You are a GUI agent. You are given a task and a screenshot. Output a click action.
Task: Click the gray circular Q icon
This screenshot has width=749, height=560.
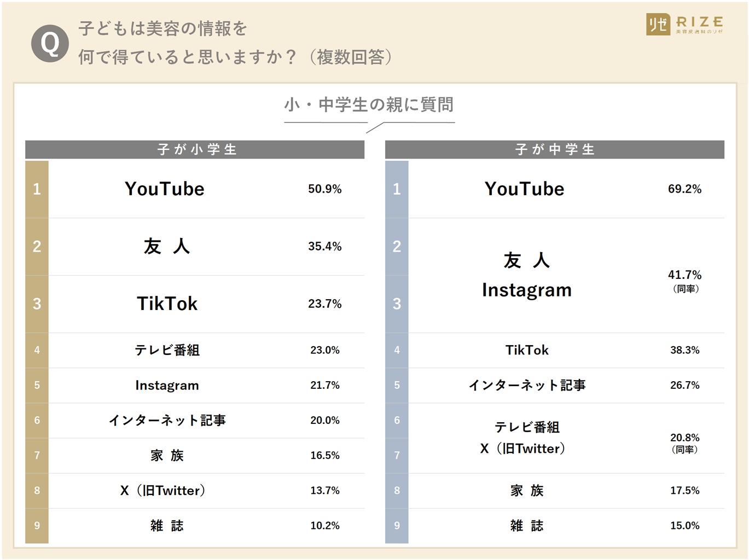(50, 43)
